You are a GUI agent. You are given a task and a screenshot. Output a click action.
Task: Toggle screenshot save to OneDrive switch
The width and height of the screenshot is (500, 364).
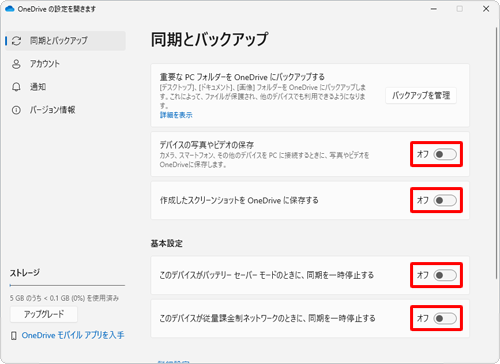point(445,200)
